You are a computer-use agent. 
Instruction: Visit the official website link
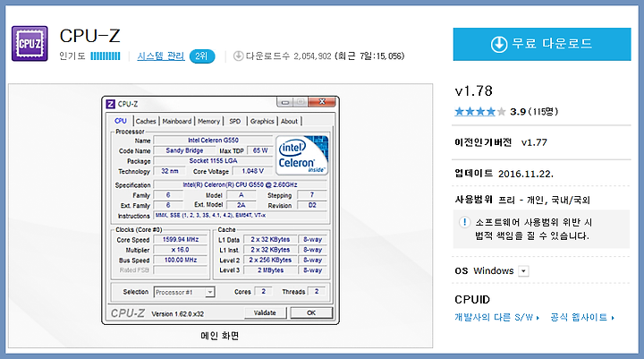tap(582, 318)
